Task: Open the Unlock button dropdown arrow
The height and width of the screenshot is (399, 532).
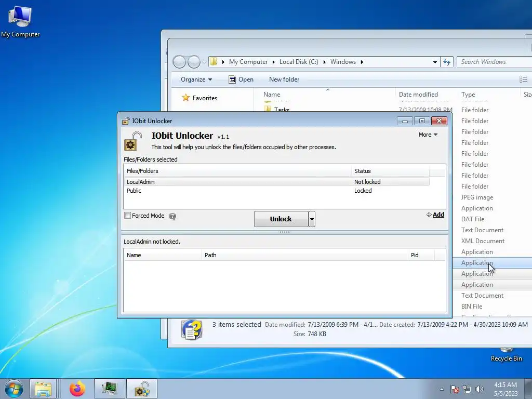Action: (x=312, y=219)
